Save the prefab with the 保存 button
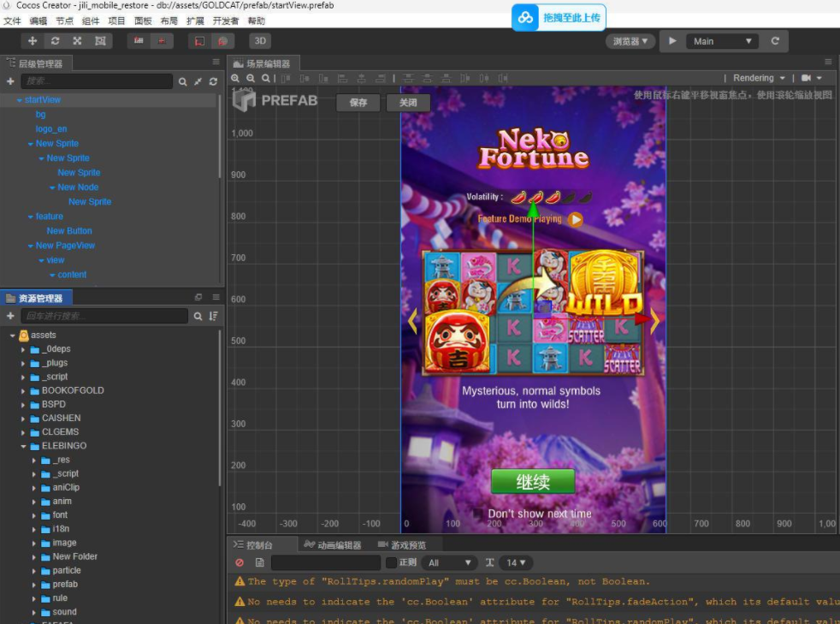This screenshot has height=624, width=840. click(359, 103)
